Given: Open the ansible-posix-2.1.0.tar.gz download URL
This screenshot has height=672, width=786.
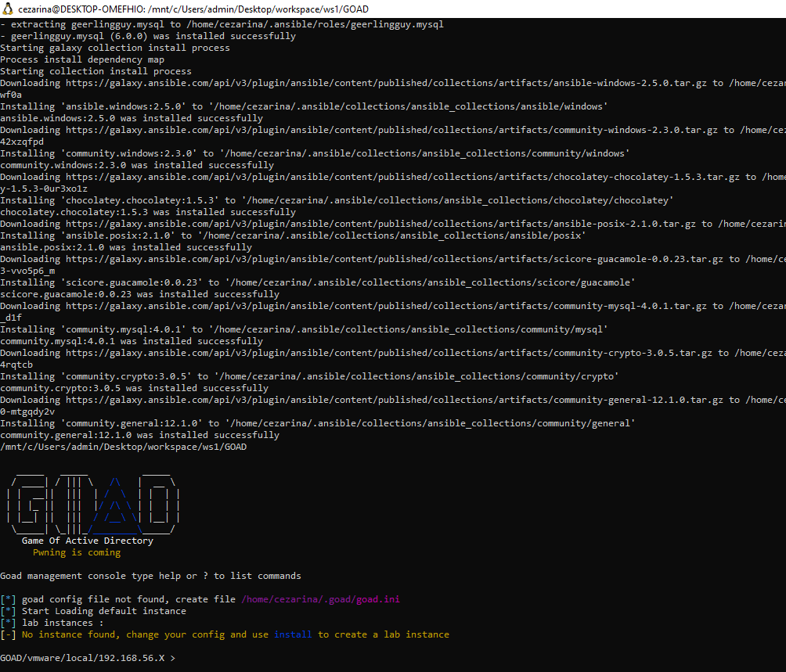Looking at the screenshot, I should [x=380, y=224].
